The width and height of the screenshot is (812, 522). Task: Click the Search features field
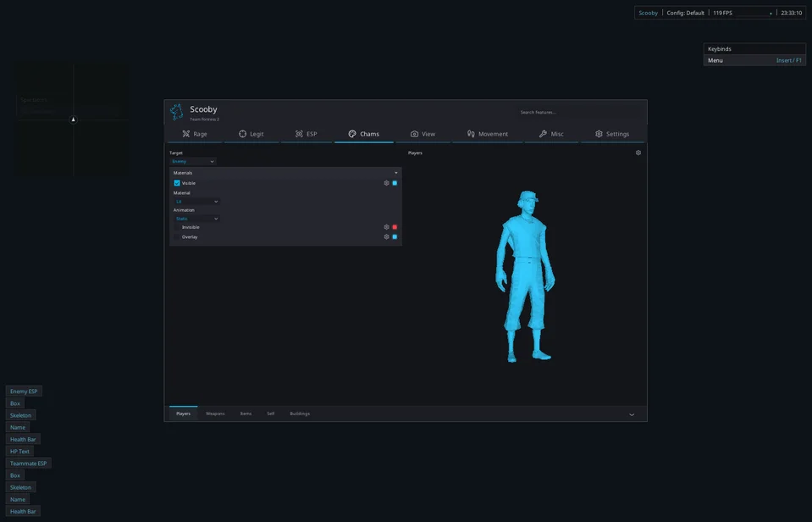[x=579, y=112]
